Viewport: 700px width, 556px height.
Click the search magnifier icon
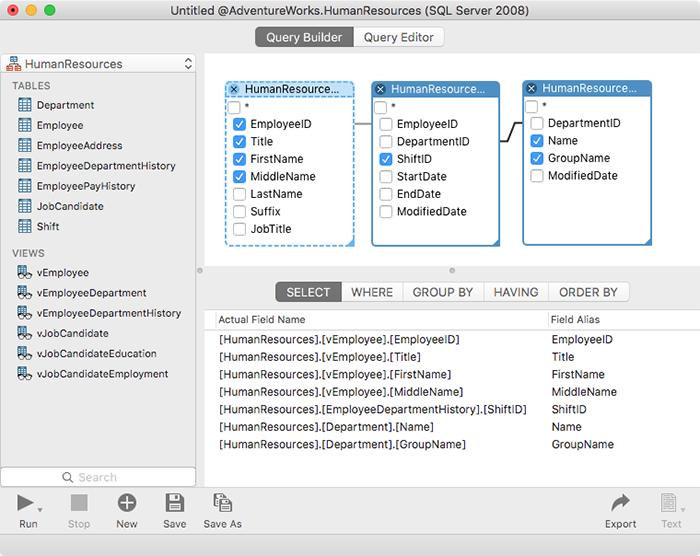(x=67, y=477)
